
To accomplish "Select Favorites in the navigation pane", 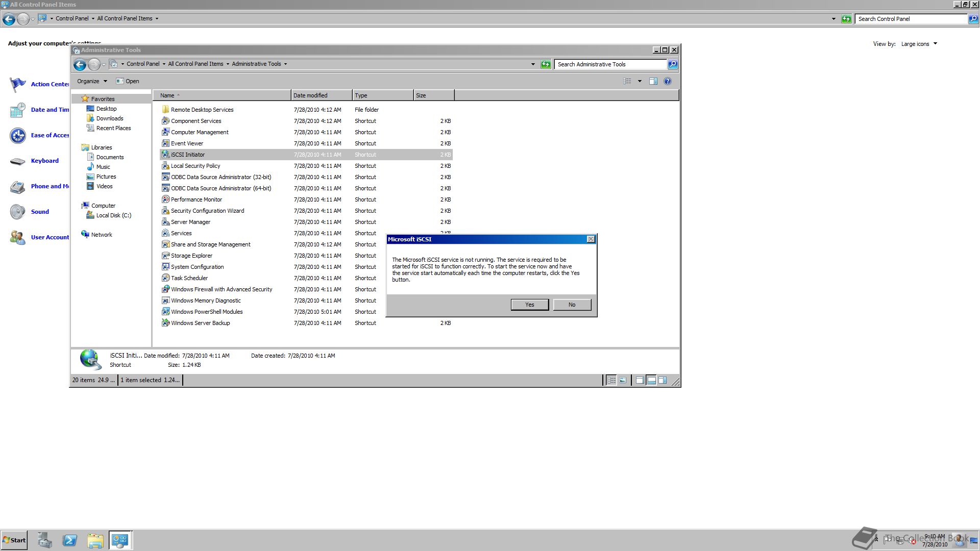I will [x=103, y=99].
